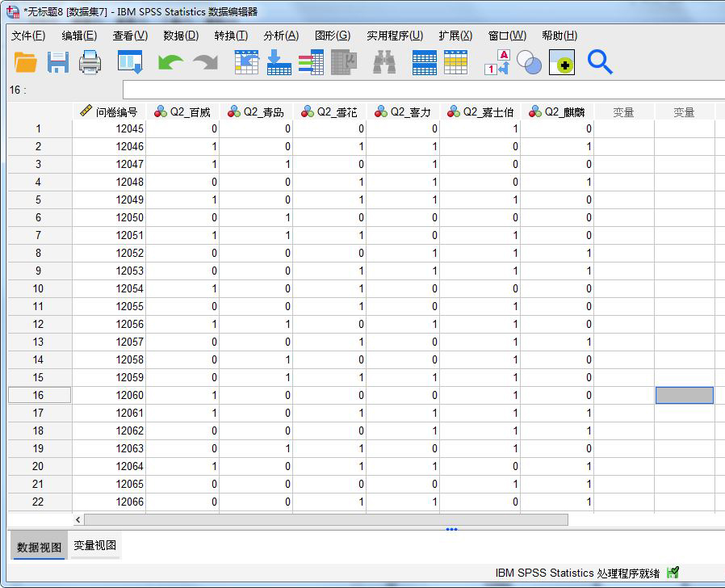Image resolution: width=725 pixels, height=588 pixels.
Task: Select row number 16 header
Action: click(x=40, y=395)
